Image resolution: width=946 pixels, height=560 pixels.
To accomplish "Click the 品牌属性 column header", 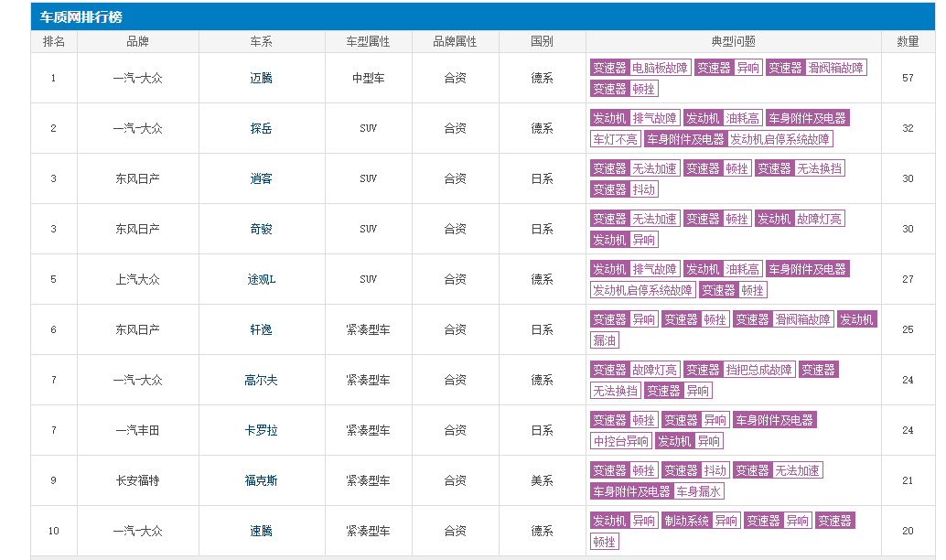I will (x=455, y=42).
